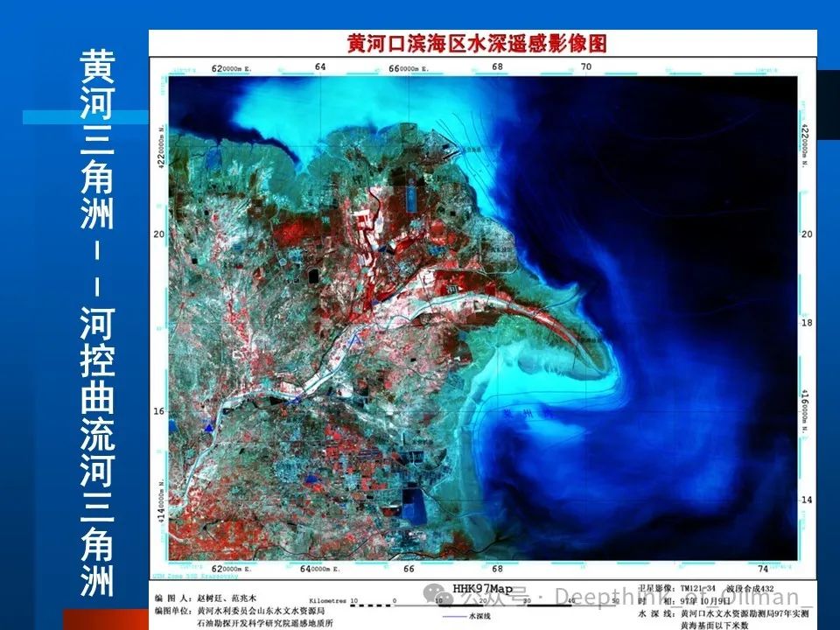Screen dimensions: 840x630
Task: Click the axis label 66 below the map
Action: pos(409,569)
